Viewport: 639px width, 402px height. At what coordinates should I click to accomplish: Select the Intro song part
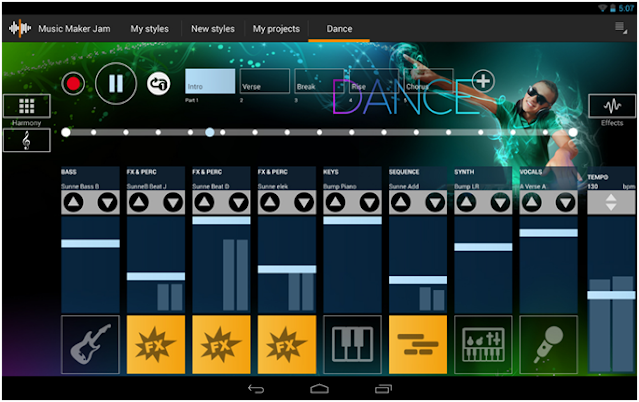point(210,81)
